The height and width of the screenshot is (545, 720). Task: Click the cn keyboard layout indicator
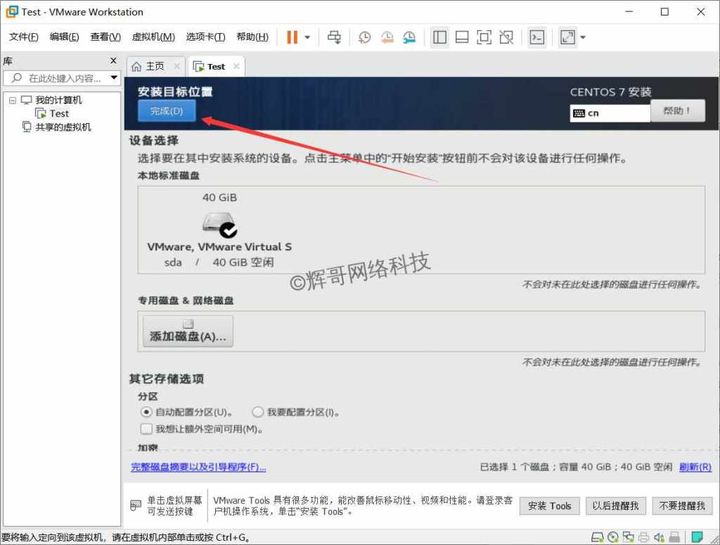point(610,113)
